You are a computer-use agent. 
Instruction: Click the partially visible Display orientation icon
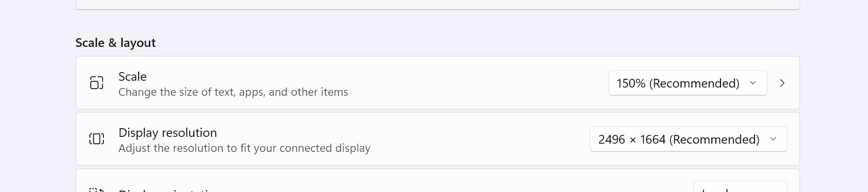pos(97,190)
